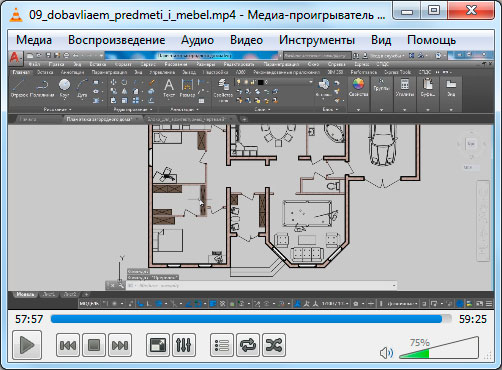502x370 pixels.
Task: Expand the Аннотации panel dropdown
Action: [x=185, y=109]
